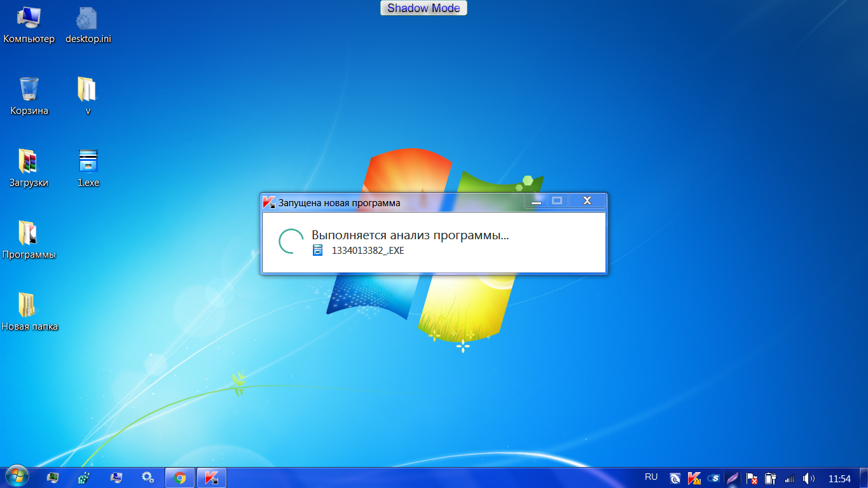
Task: Open the blue S tray icon
Action: [x=713, y=478]
